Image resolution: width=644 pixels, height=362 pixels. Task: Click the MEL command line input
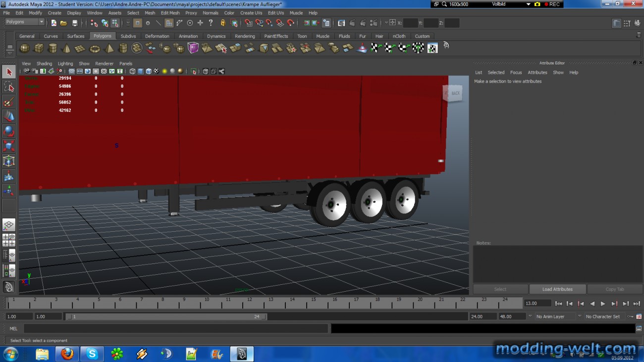[x=176, y=328]
